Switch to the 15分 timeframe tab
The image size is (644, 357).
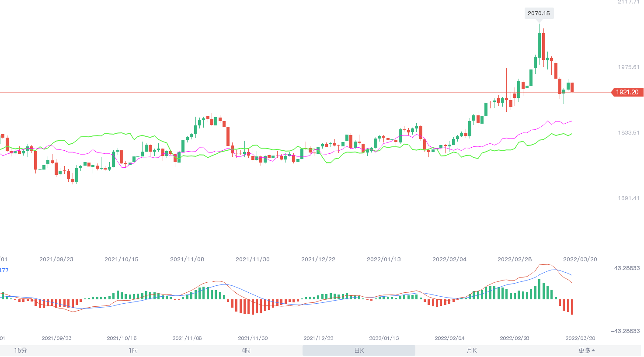coord(21,350)
